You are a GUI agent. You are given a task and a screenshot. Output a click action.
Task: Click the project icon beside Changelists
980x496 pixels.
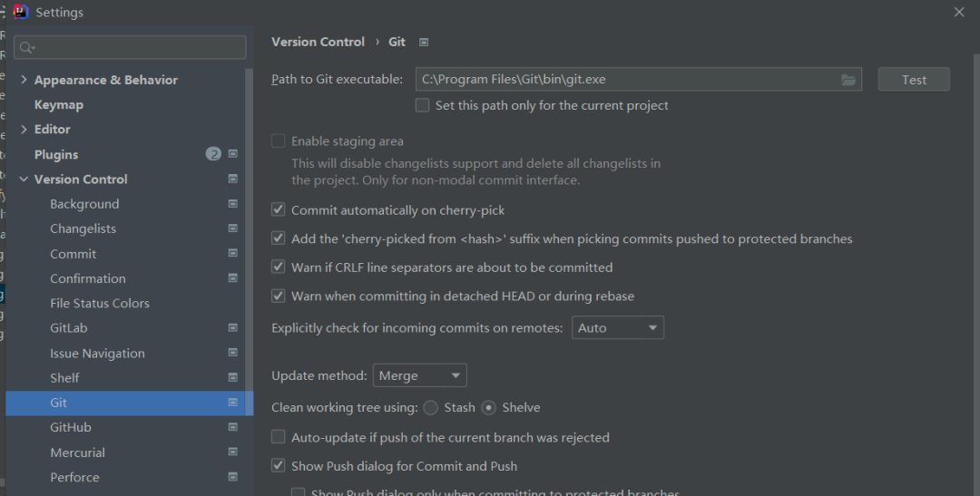(233, 229)
